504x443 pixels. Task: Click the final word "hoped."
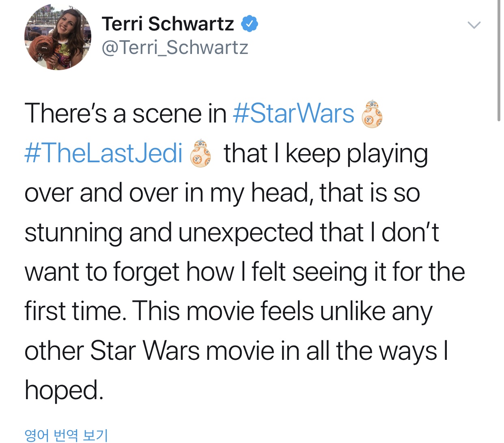click(x=64, y=390)
